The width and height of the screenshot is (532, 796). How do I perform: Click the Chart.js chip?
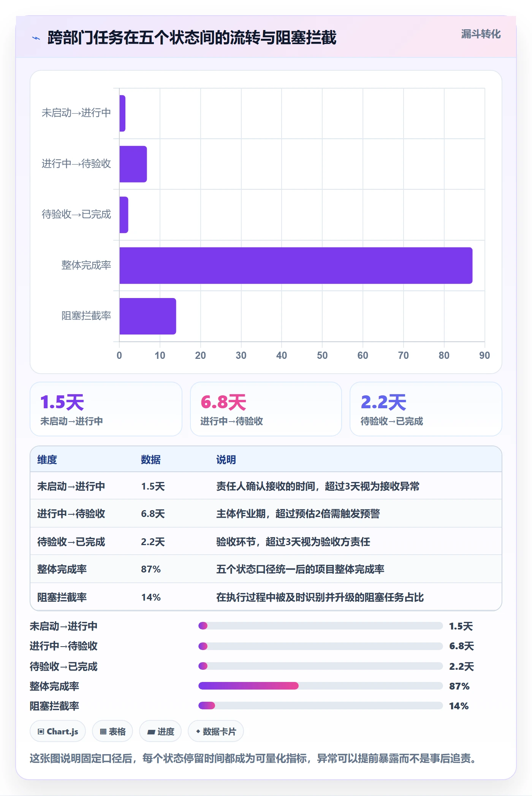point(58,731)
